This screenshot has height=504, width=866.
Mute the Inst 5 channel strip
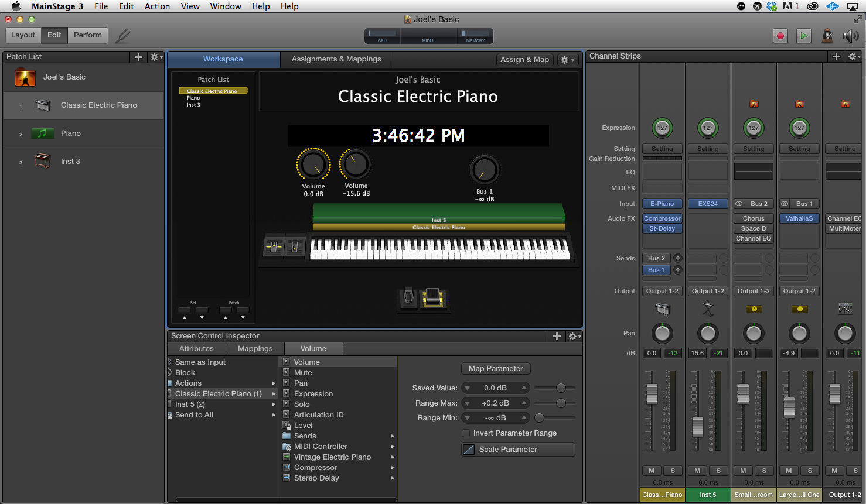click(x=697, y=471)
